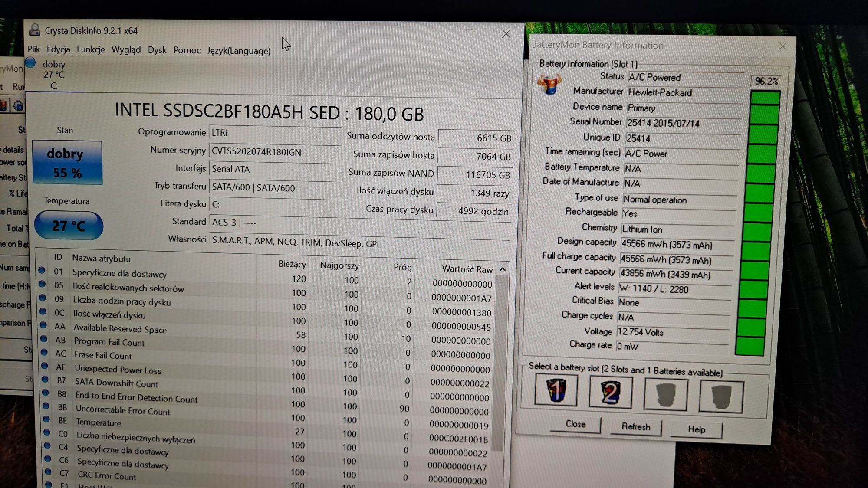868x488 pixels.
Task: Click the Oprogramowanie field showing LTRi
Action: tap(275, 133)
